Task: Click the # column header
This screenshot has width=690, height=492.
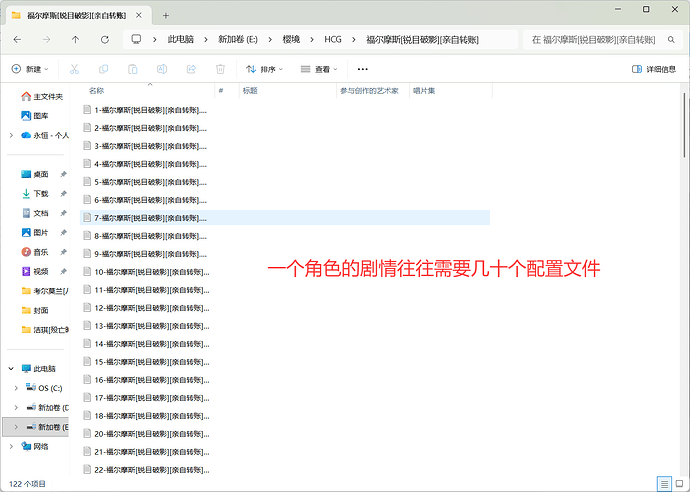Action: pyautogui.click(x=221, y=91)
